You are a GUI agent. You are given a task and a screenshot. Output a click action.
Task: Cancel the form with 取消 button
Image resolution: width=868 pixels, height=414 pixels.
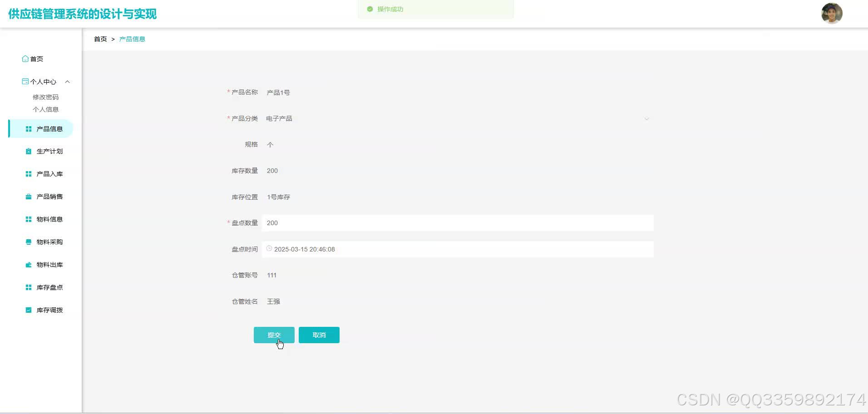[x=319, y=335]
